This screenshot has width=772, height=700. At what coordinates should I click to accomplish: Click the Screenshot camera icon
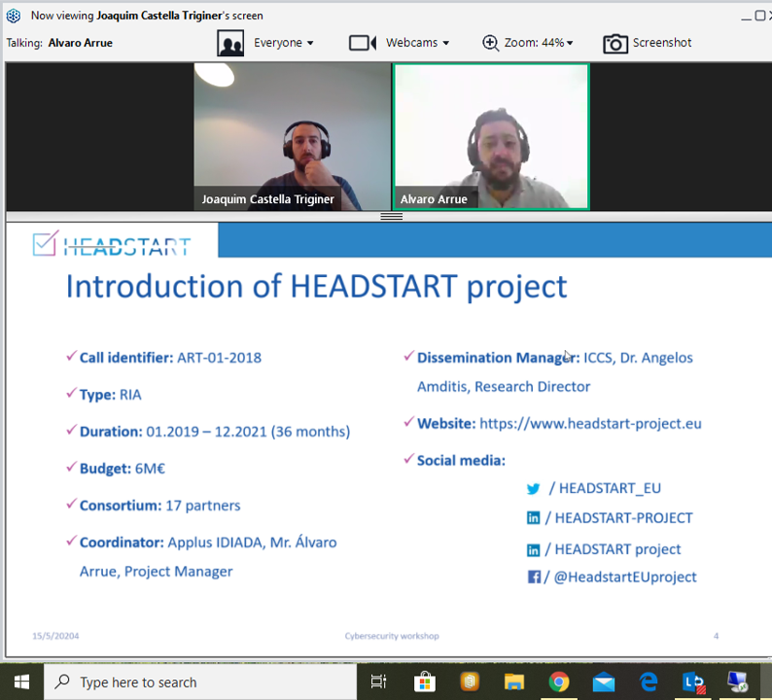(x=615, y=44)
